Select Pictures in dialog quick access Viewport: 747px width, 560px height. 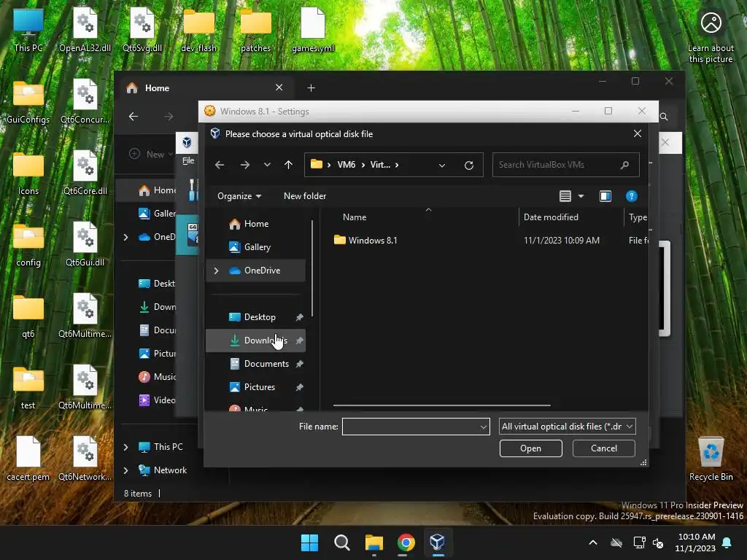(256, 387)
